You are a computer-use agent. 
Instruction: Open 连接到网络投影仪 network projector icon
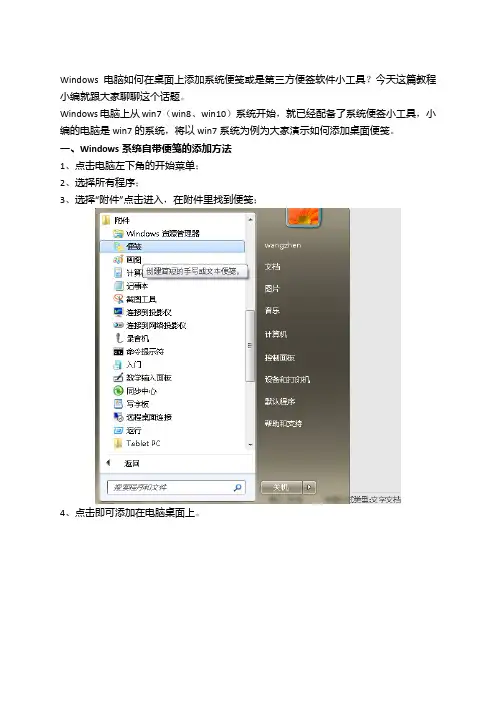click(118, 325)
